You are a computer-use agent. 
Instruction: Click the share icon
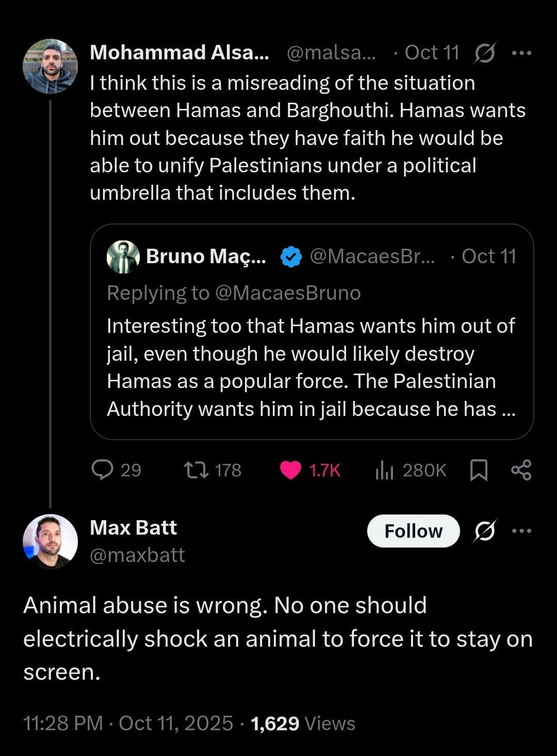(521, 470)
